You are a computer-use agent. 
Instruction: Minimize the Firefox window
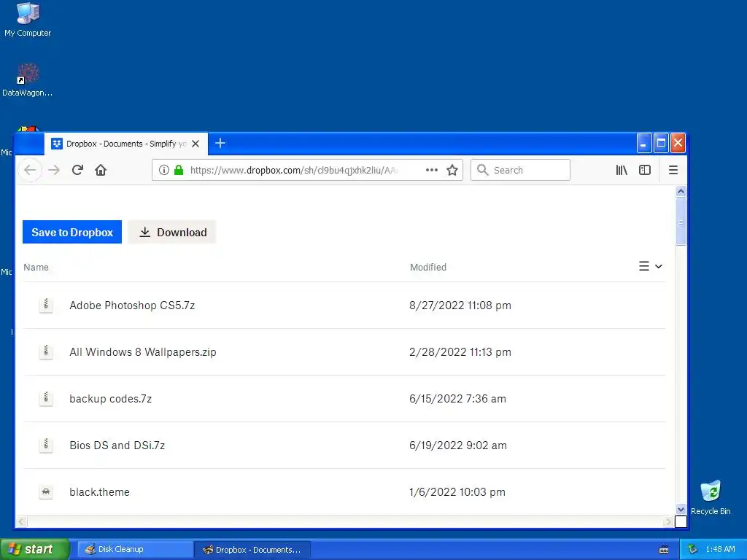644,144
